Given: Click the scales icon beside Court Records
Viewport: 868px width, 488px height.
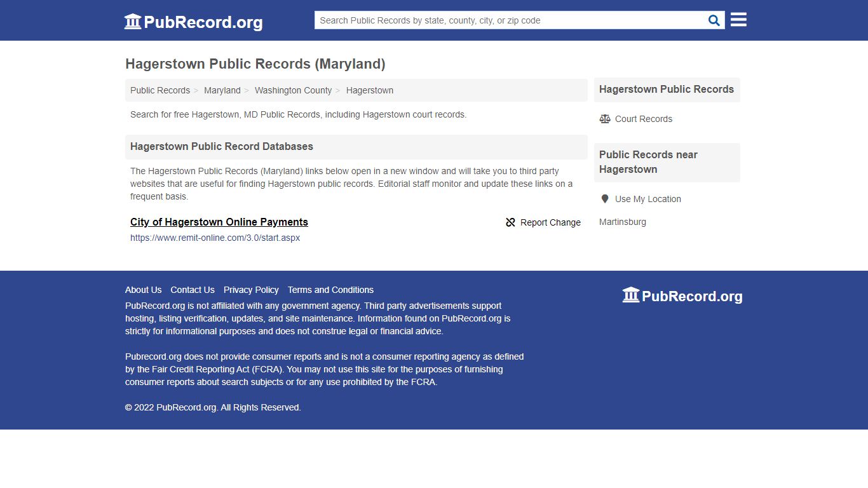Looking at the screenshot, I should (605, 119).
